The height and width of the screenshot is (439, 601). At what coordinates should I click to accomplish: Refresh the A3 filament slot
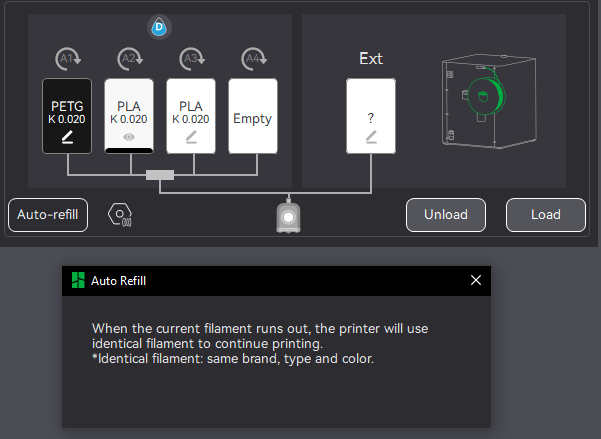192,59
